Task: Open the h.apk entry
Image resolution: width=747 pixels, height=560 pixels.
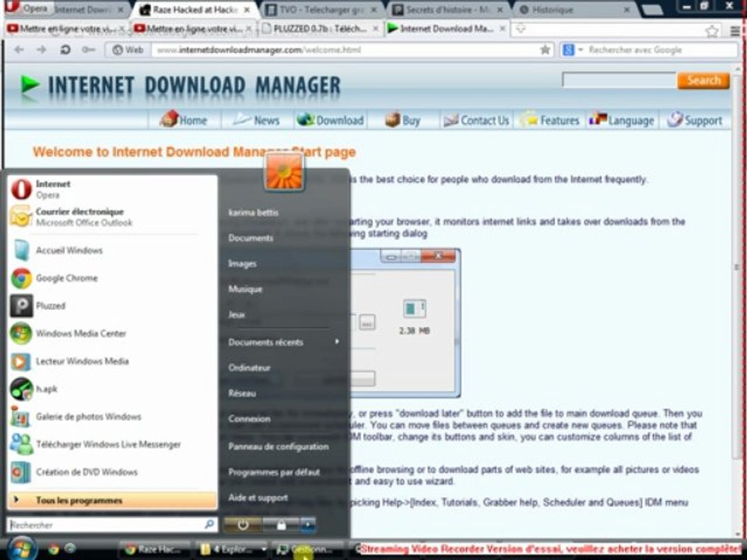Action: [112, 389]
